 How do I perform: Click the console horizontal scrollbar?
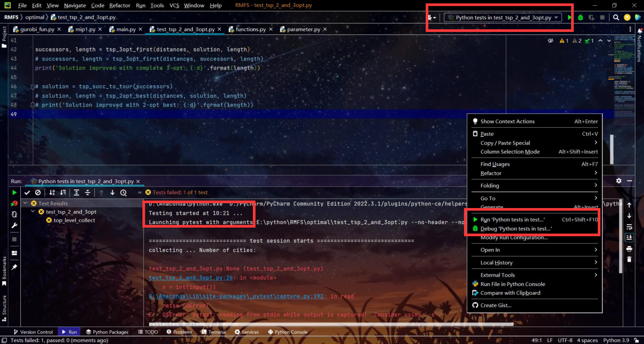pos(331,324)
